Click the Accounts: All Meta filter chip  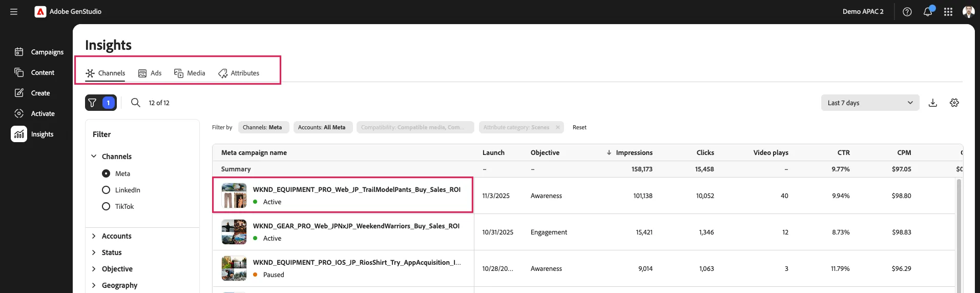(x=323, y=127)
